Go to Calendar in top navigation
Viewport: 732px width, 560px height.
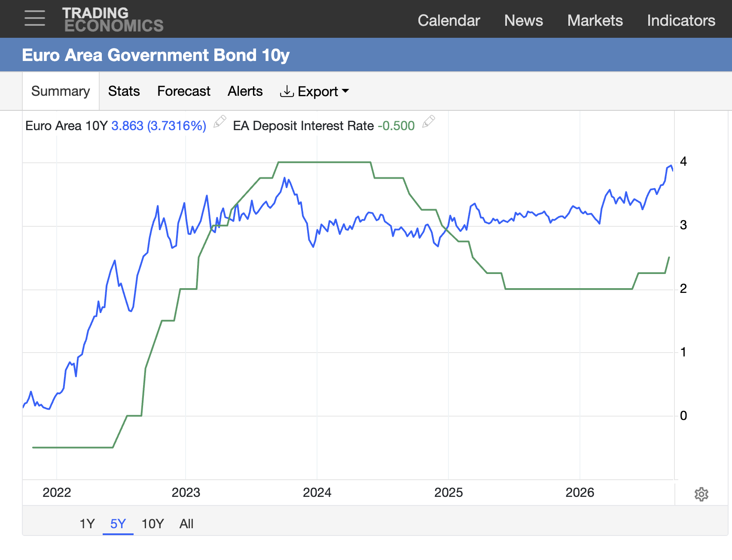click(449, 20)
